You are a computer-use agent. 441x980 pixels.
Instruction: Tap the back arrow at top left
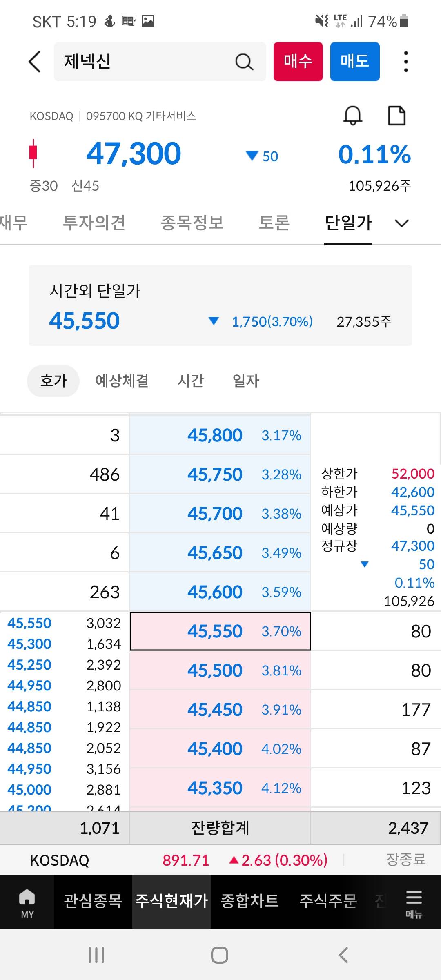tap(35, 62)
